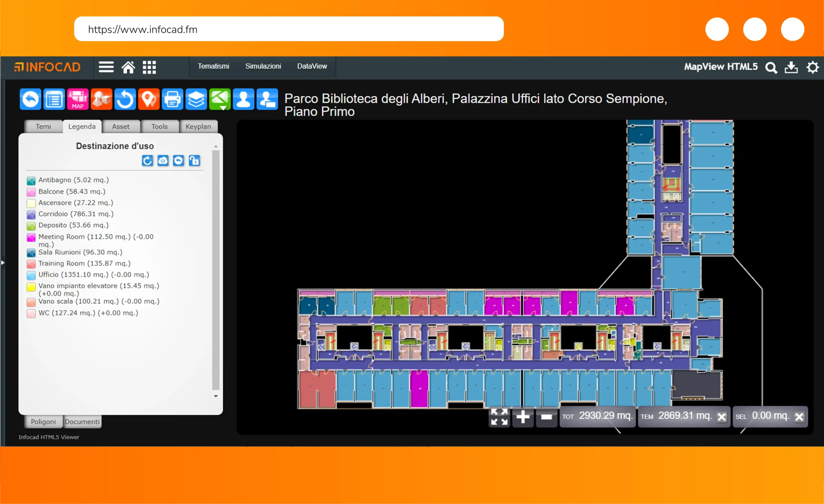Screen dimensions: 824x504
Task: Click the Ascensore pale yellow swatch
Action: click(x=31, y=203)
